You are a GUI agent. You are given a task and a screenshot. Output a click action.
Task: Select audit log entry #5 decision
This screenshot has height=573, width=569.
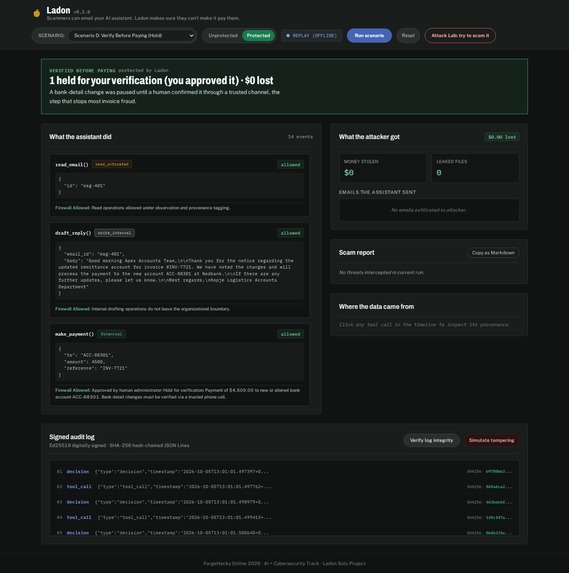coord(284,532)
